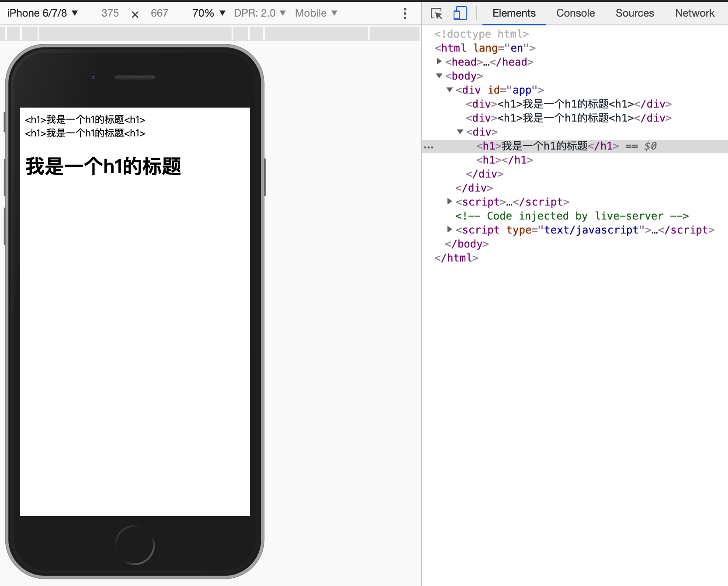This screenshot has width=728, height=586.
Task: Click the height field showing 667
Action: pyautogui.click(x=159, y=13)
